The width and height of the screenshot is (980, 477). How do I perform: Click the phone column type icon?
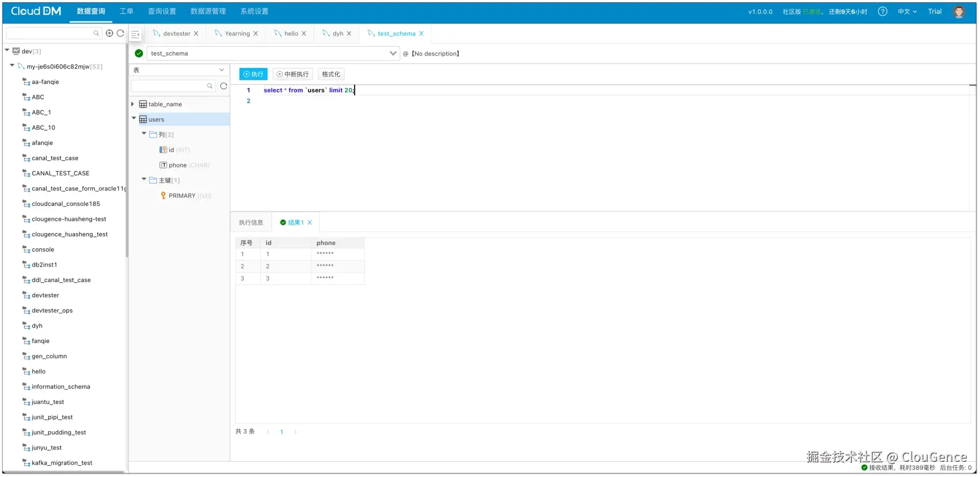163,165
